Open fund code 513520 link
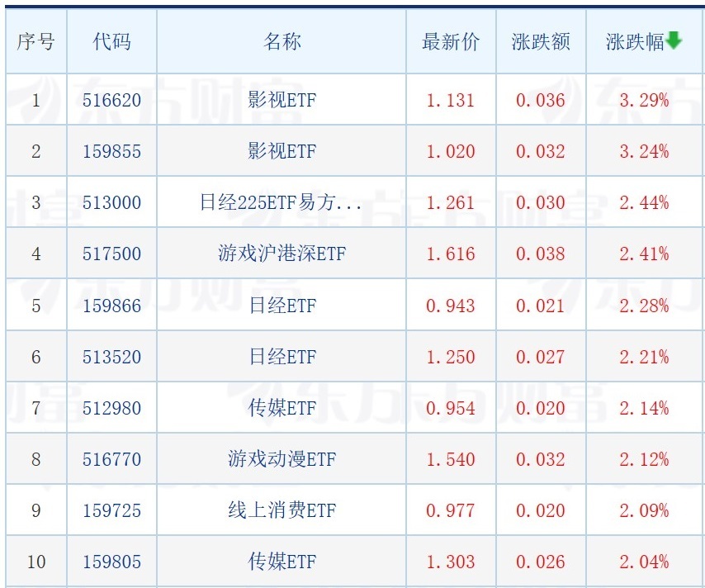Viewport: 705px width, 588px height. click(111, 357)
